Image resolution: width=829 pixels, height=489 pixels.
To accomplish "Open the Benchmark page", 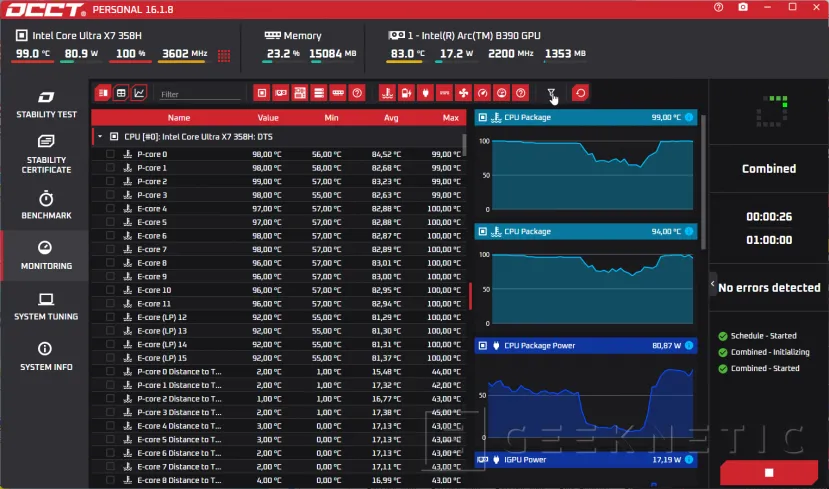I will click(x=45, y=205).
